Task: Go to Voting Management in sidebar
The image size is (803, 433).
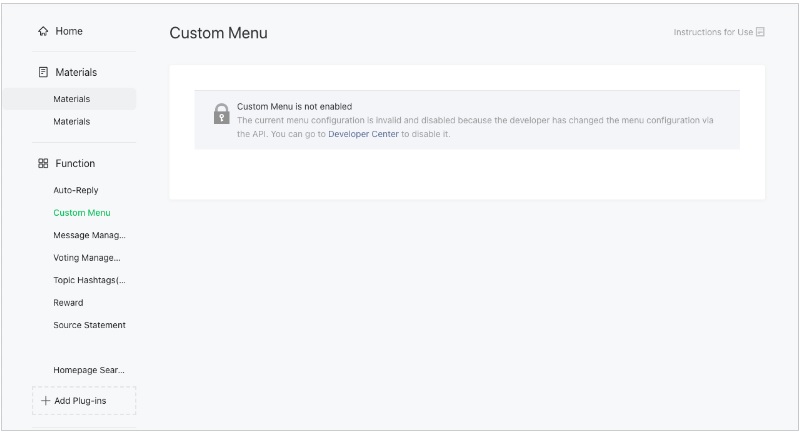Action: [x=90, y=258]
